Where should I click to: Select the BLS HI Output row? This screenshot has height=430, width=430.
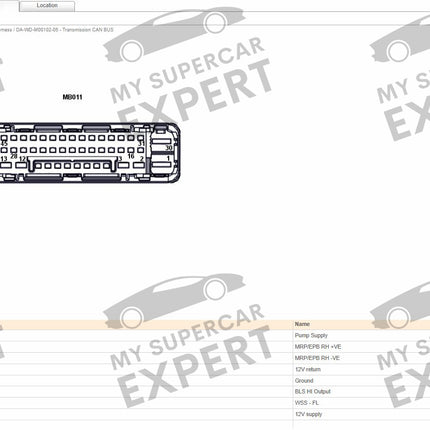click(215, 392)
